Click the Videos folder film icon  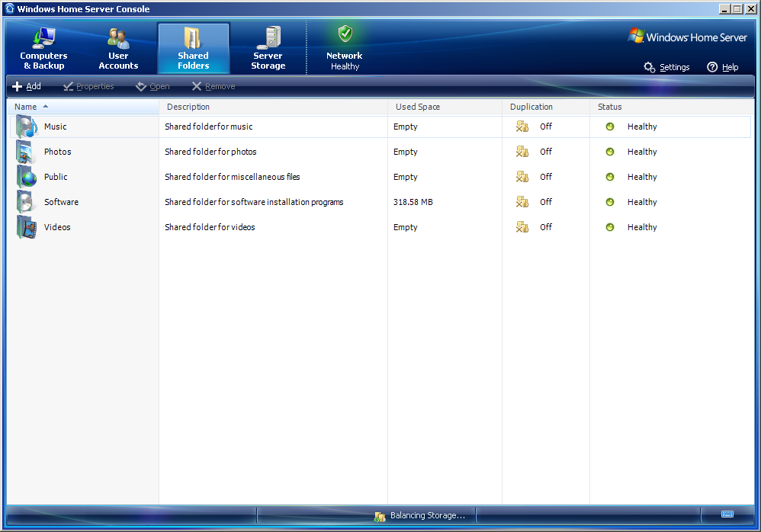tap(26, 227)
